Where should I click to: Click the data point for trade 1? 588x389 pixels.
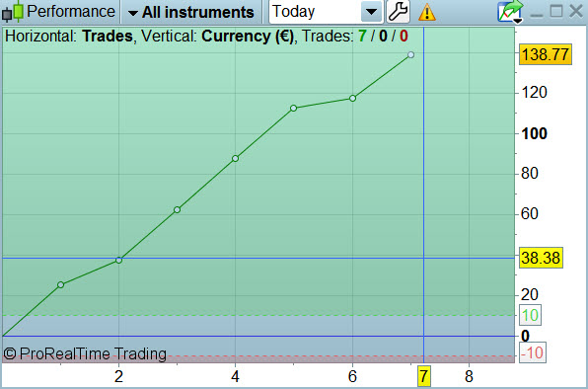pyautogui.click(x=61, y=284)
